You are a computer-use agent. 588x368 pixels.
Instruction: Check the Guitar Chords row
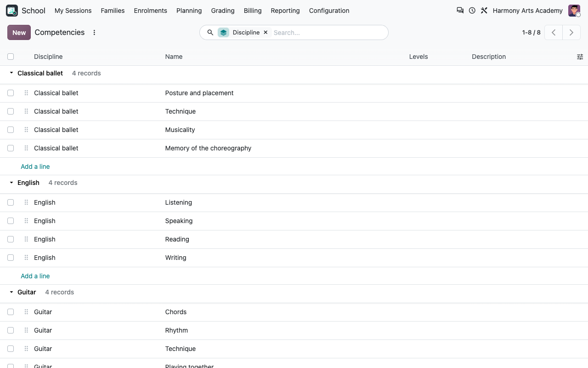pos(11,312)
